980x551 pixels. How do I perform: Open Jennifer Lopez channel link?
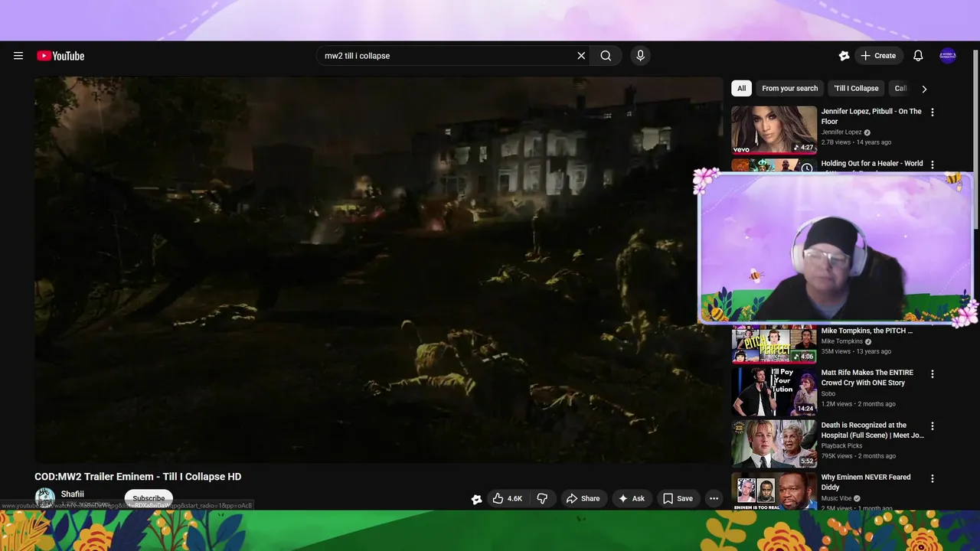(x=841, y=132)
